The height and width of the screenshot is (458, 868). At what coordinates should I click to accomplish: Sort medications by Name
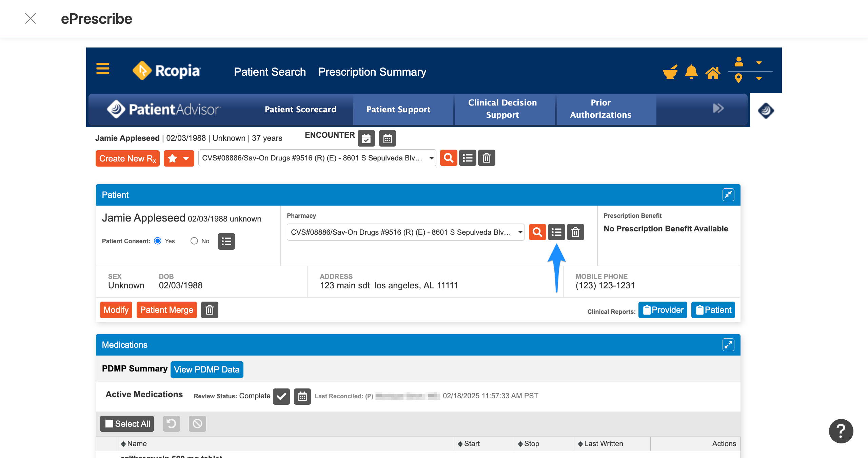(134, 444)
